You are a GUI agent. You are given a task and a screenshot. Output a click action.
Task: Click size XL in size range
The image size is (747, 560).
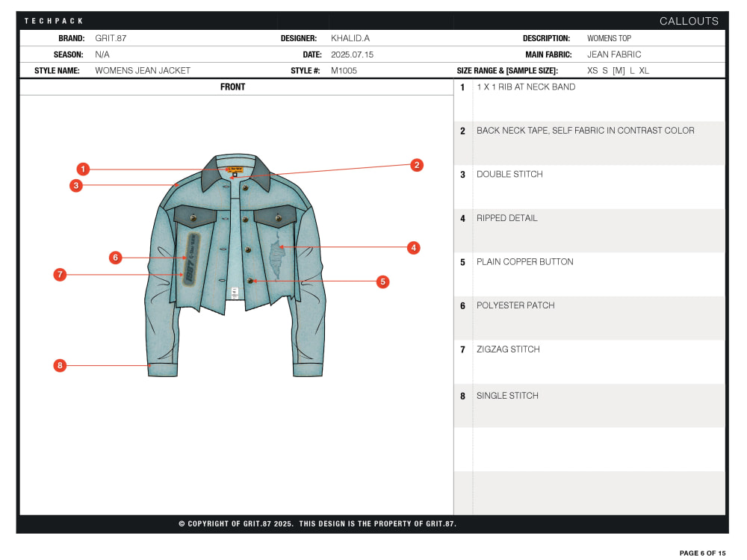pos(644,70)
